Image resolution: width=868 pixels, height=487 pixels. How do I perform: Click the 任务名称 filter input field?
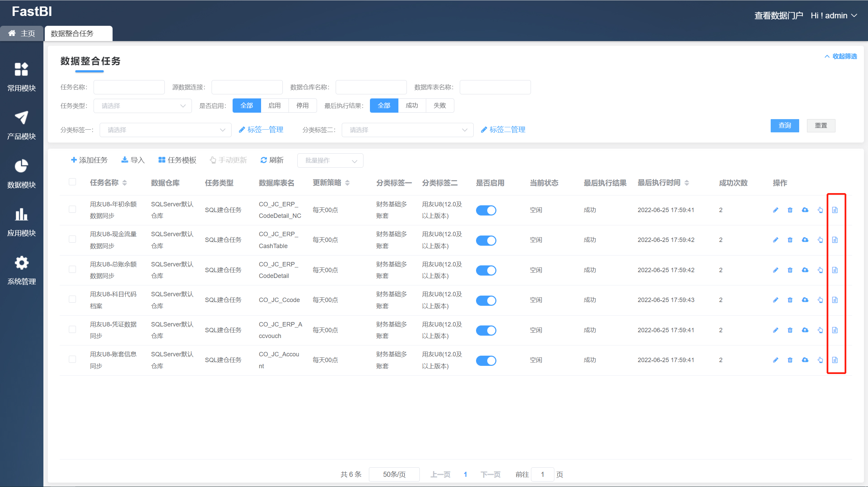[129, 87]
